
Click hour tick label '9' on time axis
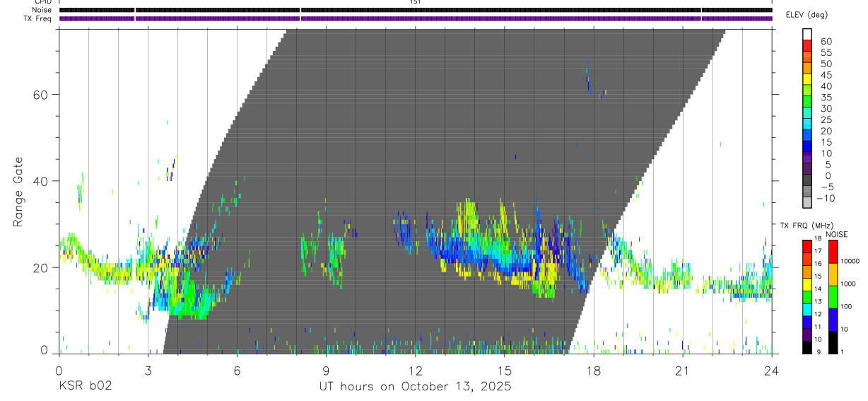pyautogui.click(x=326, y=370)
